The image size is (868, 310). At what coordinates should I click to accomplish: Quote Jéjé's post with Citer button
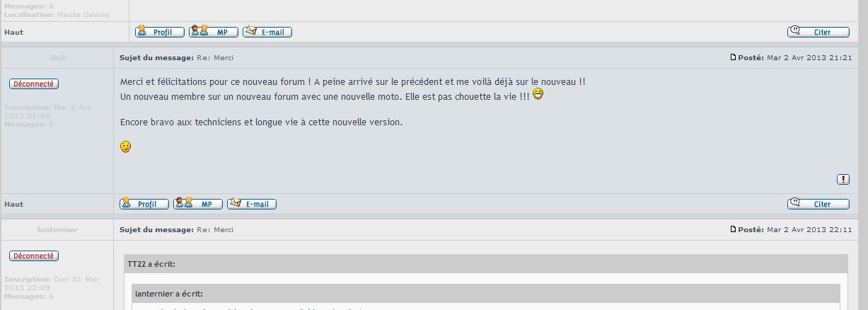click(x=818, y=204)
